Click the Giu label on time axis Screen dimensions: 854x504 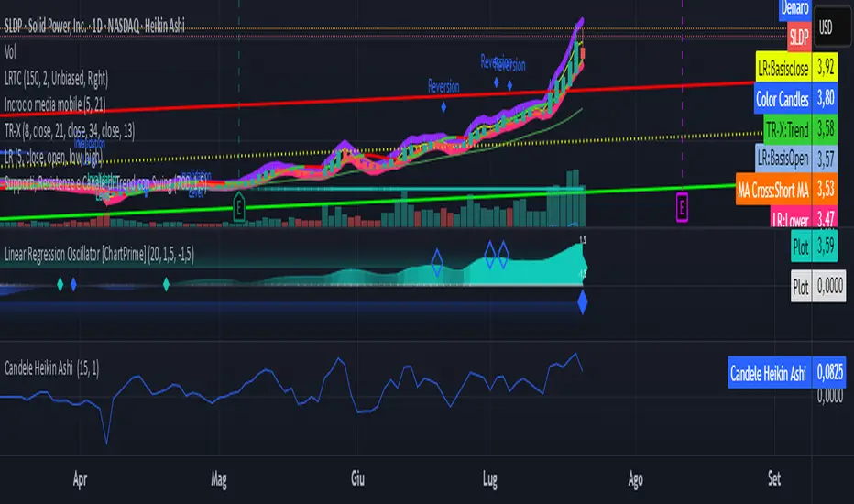pos(357,479)
